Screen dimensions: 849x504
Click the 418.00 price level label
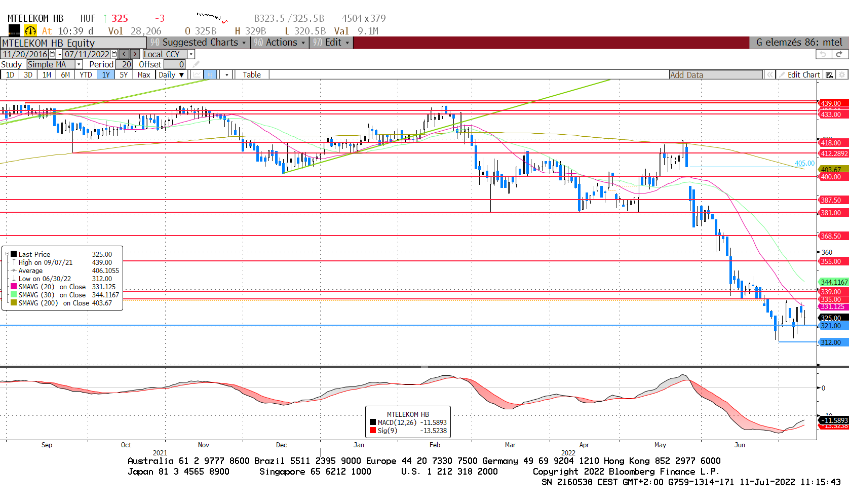(833, 143)
